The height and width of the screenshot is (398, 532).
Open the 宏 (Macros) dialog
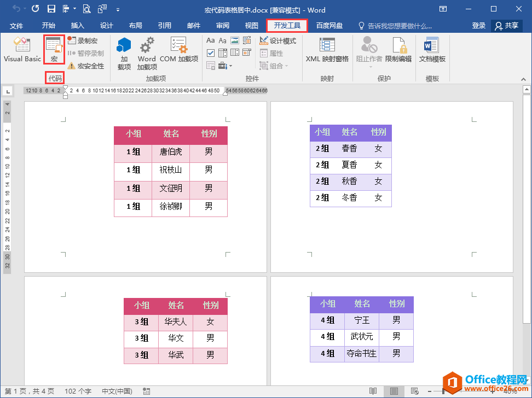(x=54, y=50)
